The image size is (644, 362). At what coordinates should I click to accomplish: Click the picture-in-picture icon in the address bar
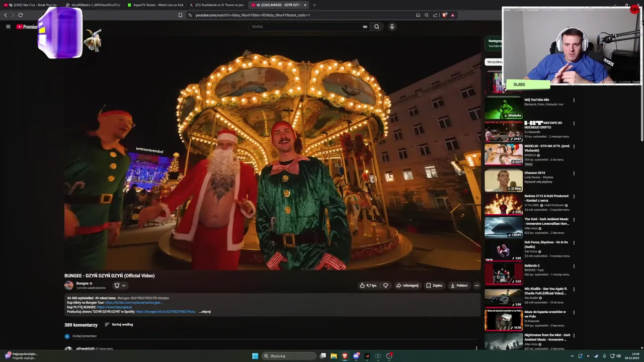[418, 15]
